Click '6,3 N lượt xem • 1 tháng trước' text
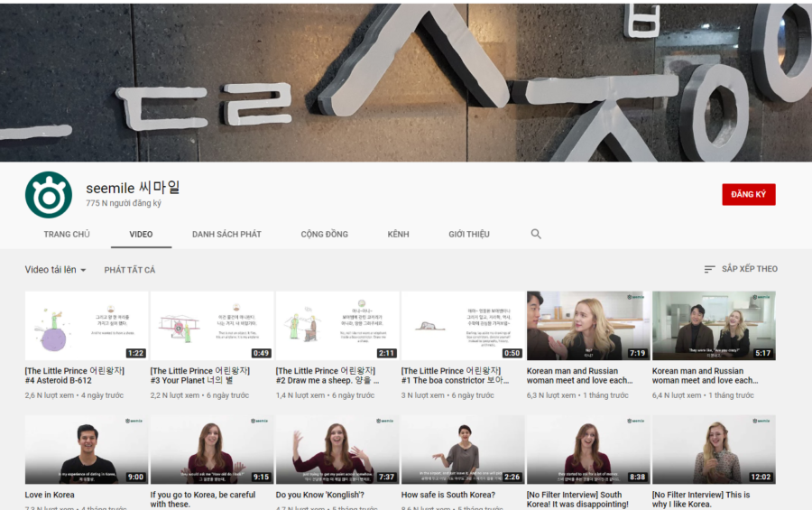This screenshot has height=510, width=812. pos(577,395)
